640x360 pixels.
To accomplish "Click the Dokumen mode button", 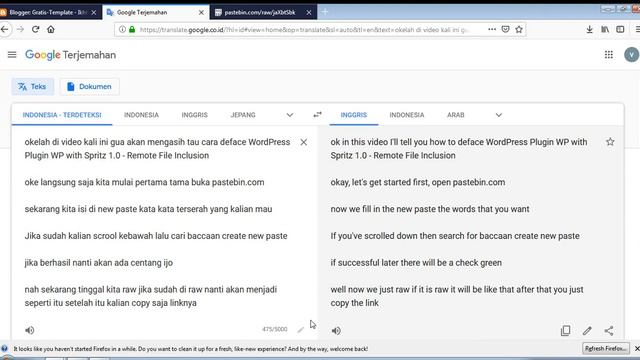I will coord(89,87).
